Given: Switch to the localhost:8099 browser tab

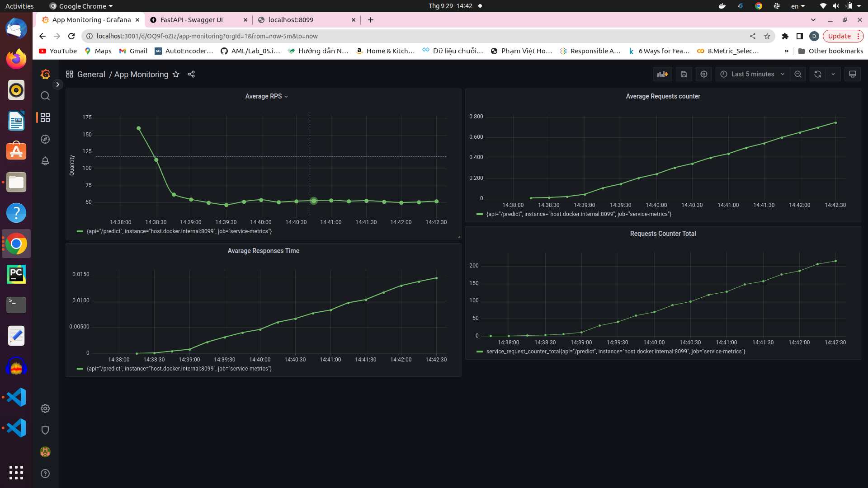Looking at the screenshot, I should coord(291,20).
